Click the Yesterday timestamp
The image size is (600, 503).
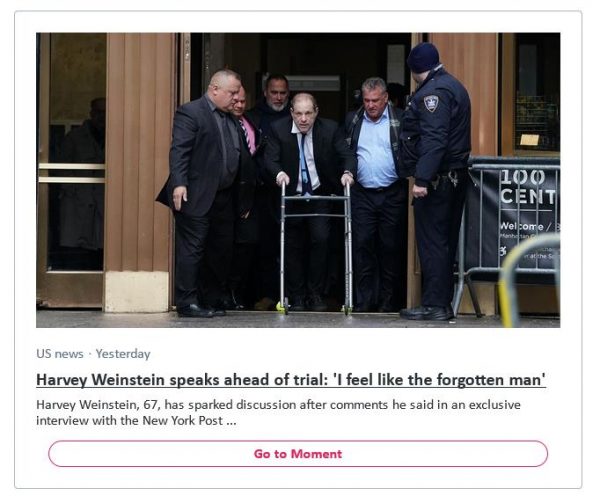click(x=123, y=353)
